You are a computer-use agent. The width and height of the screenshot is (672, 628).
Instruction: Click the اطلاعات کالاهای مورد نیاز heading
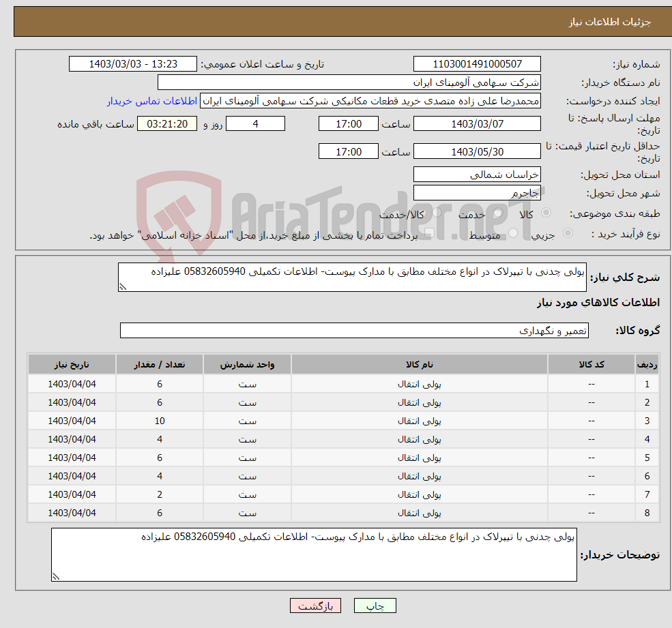(x=598, y=303)
